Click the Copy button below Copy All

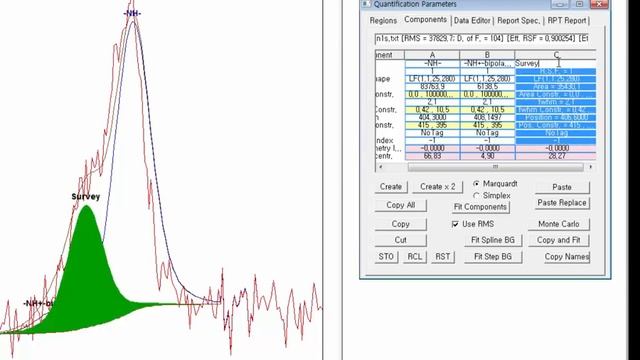coord(400,224)
